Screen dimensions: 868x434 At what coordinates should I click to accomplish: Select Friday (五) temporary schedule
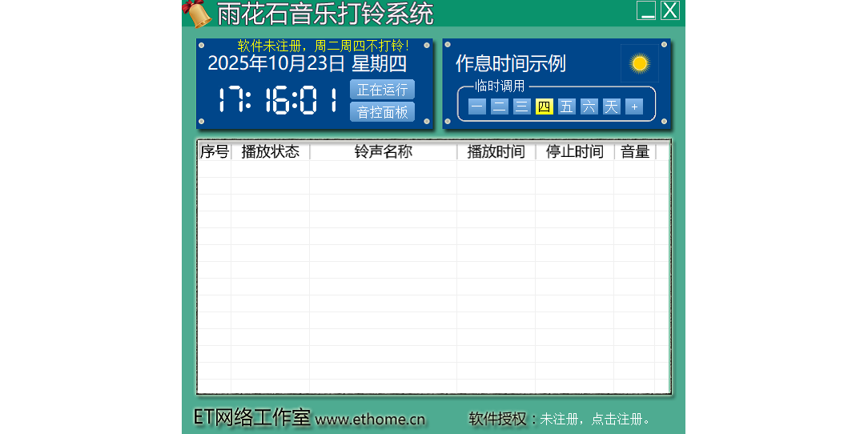click(567, 106)
